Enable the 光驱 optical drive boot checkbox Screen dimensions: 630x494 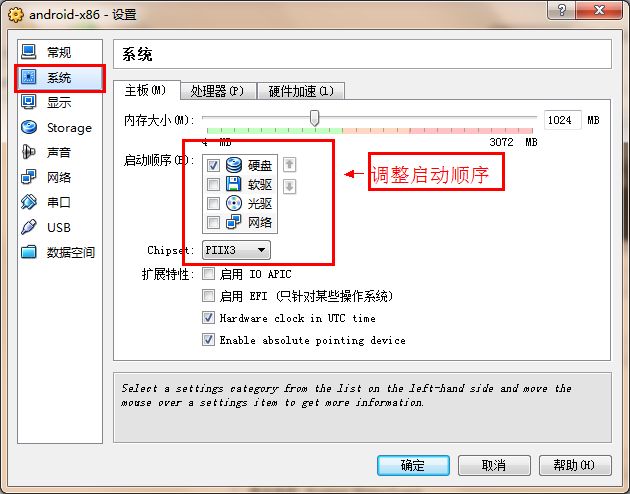point(213,203)
